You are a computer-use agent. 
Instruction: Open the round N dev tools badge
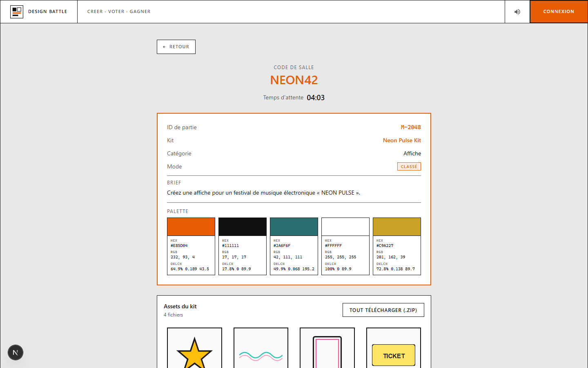16,352
